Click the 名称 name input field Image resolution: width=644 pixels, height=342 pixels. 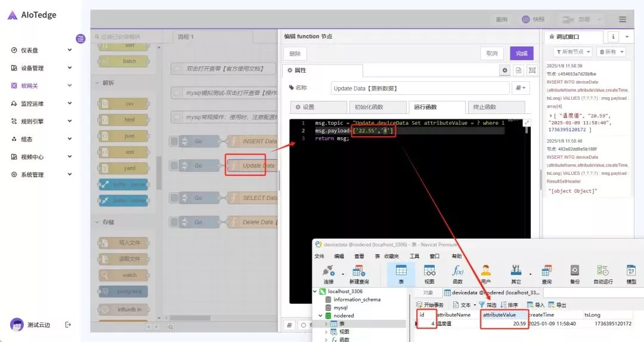tap(419, 88)
